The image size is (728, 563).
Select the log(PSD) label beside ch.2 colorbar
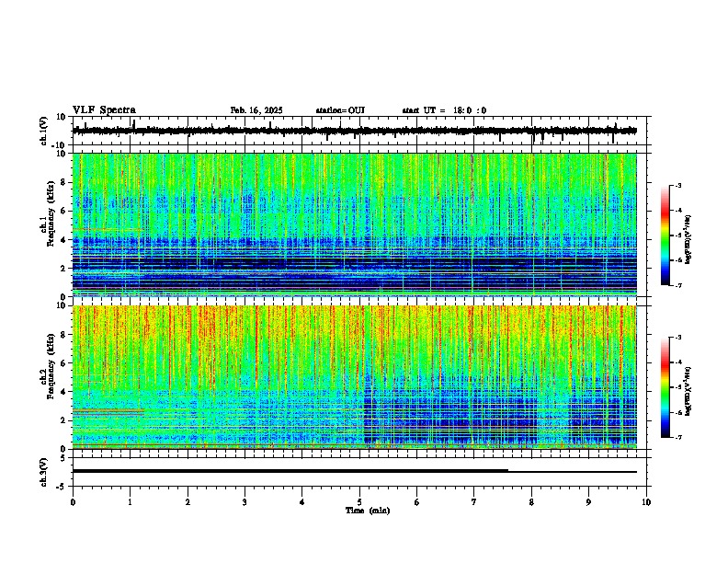pyautogui.click(x=688, y=391)
